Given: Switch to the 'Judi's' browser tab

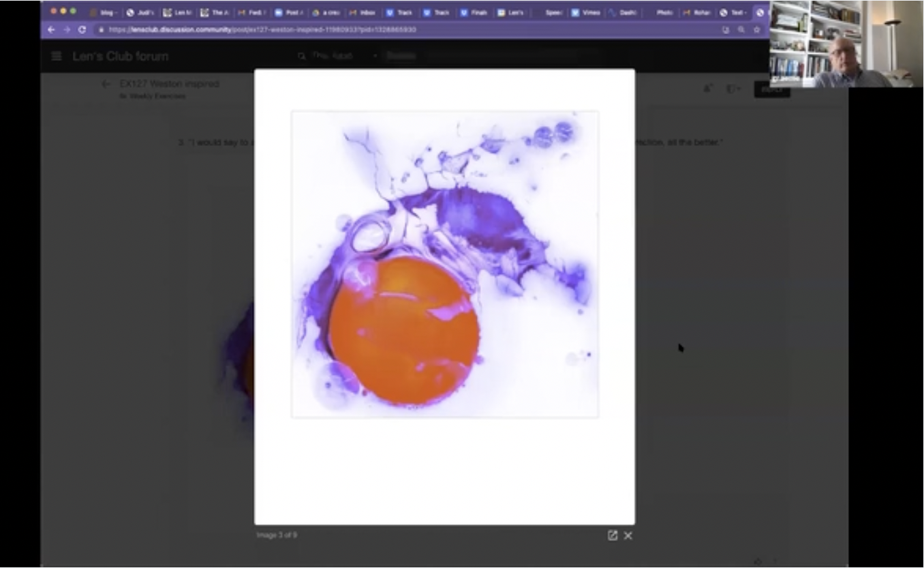Looking at the screenshot, I should coord(140,12).
